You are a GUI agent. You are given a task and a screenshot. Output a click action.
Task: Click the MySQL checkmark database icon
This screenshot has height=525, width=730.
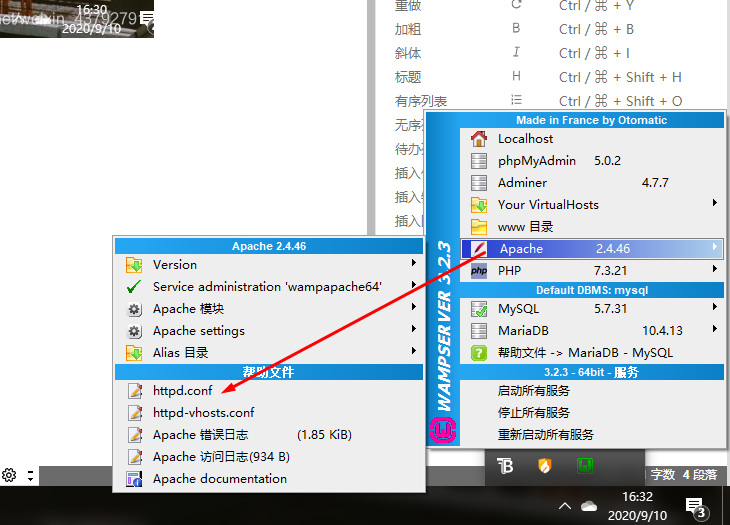pos(479,309)
